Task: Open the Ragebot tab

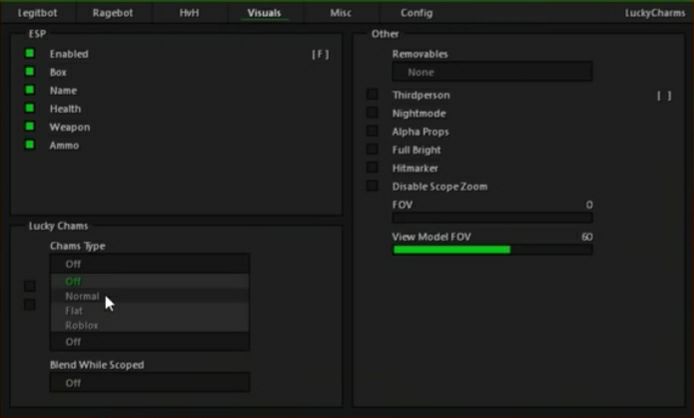Action: 113,13
